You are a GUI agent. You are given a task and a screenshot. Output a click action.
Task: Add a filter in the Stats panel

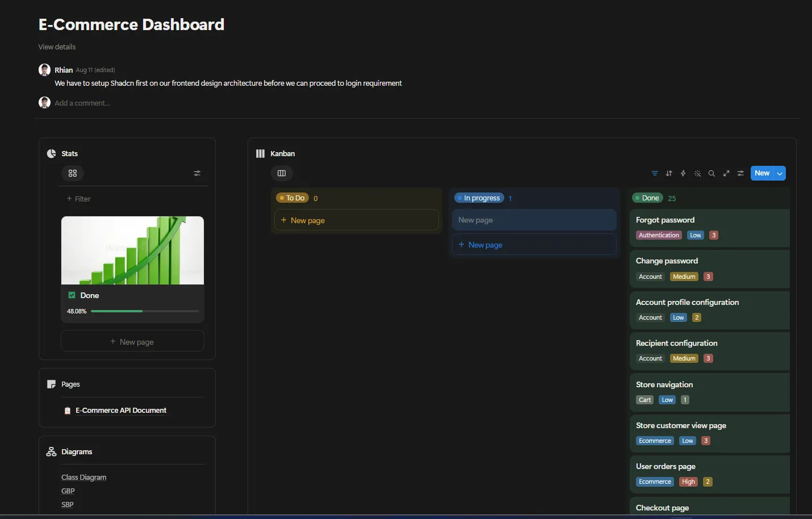[78, 199]
